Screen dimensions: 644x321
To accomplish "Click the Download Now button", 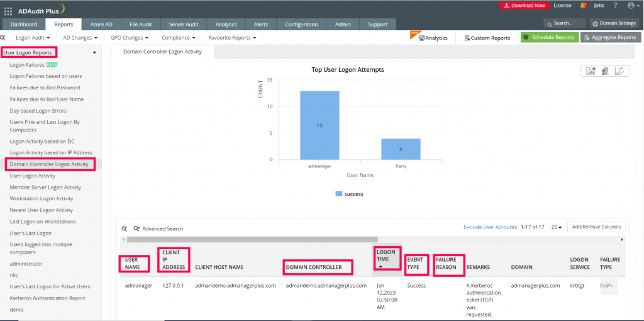I will (x=524, y=5).
